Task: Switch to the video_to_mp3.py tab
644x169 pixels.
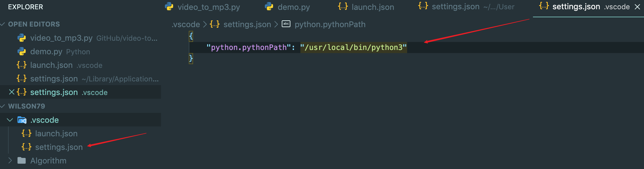Action: (x=208, y=7)
